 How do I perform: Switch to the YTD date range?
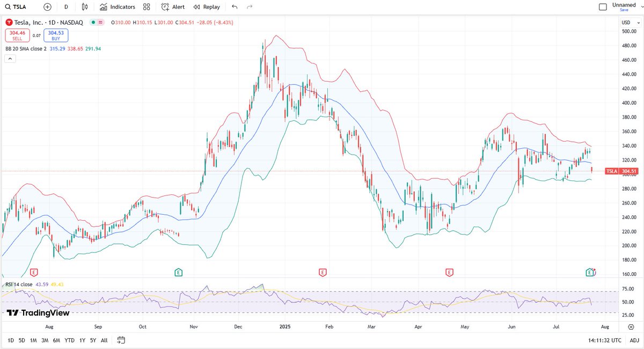click(x=70, y=340)
